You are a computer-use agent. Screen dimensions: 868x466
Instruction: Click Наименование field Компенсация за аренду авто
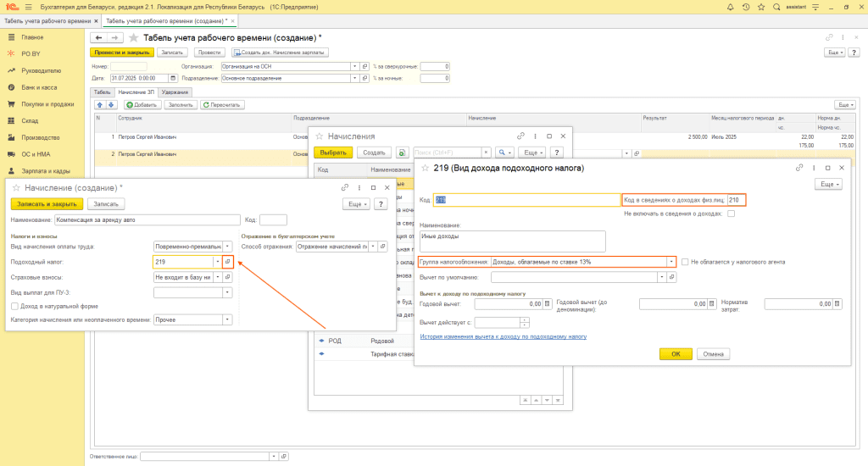tap(147, 219)
